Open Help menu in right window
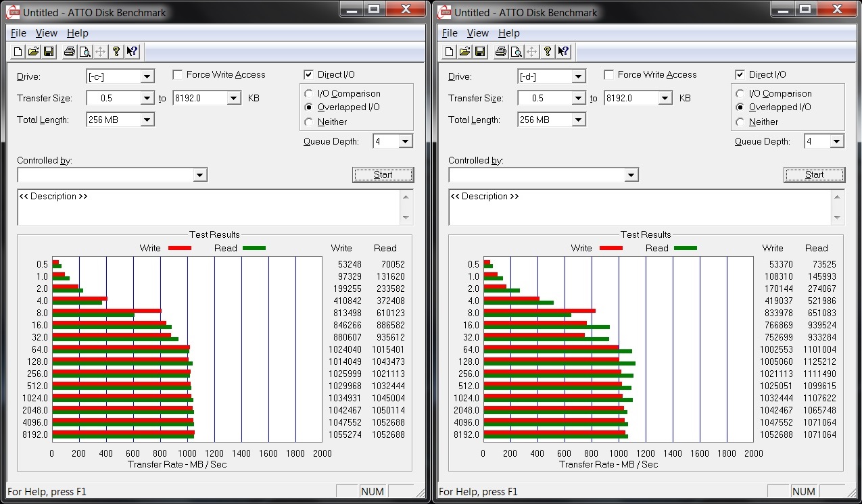The height and width of the screenshot is (504, 862). (509, 33)
